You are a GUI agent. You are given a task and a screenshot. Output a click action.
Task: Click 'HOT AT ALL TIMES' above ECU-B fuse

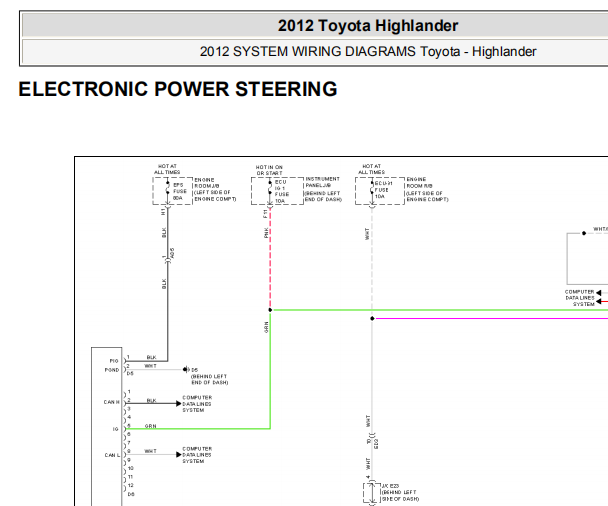[371, 169]
